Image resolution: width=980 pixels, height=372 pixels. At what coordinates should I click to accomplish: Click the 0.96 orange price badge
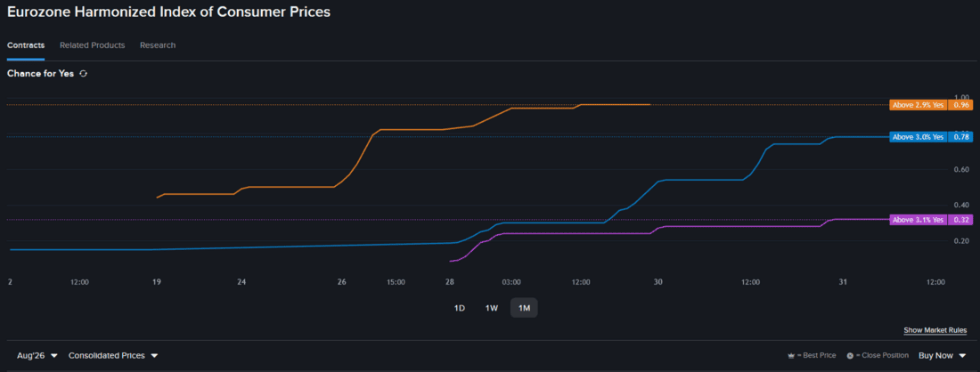pos(960,105)
